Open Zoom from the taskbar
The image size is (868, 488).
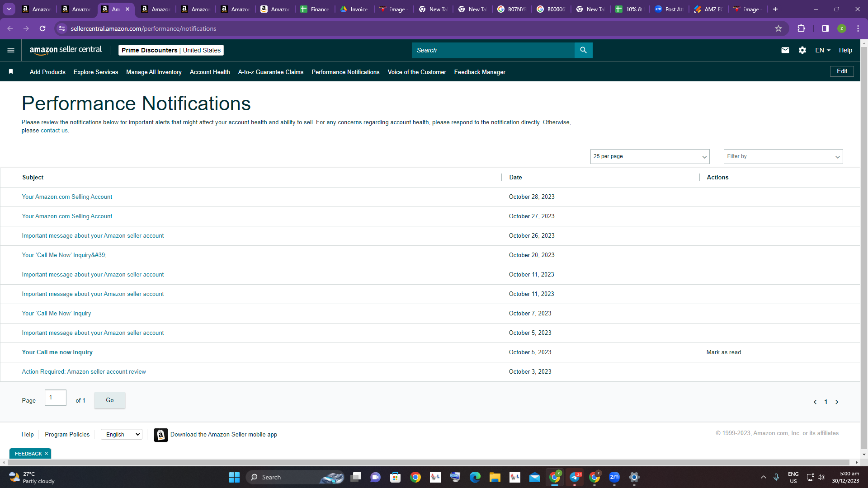614,477
